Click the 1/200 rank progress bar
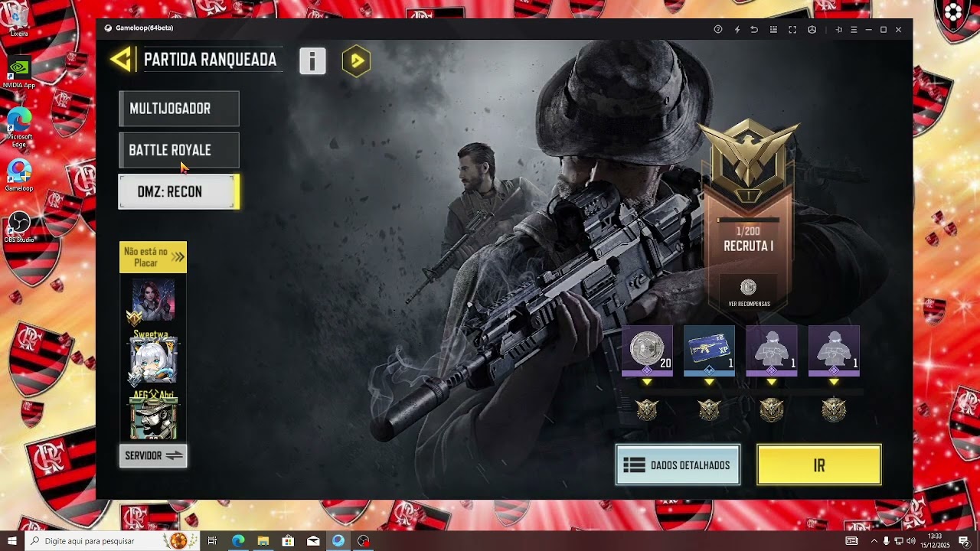 748,220
